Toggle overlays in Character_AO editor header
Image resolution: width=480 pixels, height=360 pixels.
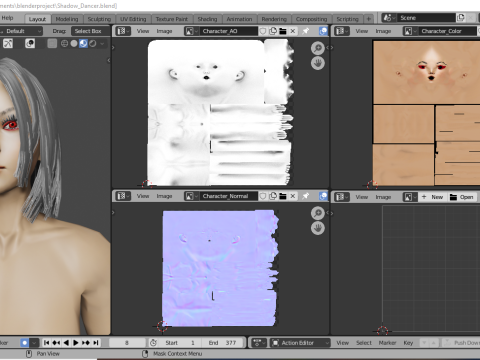coord(323,31)
